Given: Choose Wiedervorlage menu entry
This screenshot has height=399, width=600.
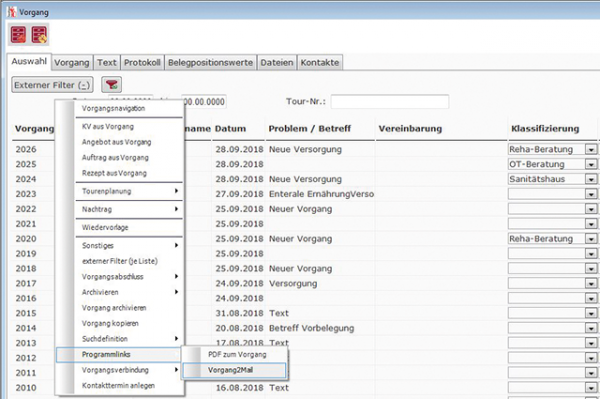Looking at the screenshot, I should (x=105, y=228).
